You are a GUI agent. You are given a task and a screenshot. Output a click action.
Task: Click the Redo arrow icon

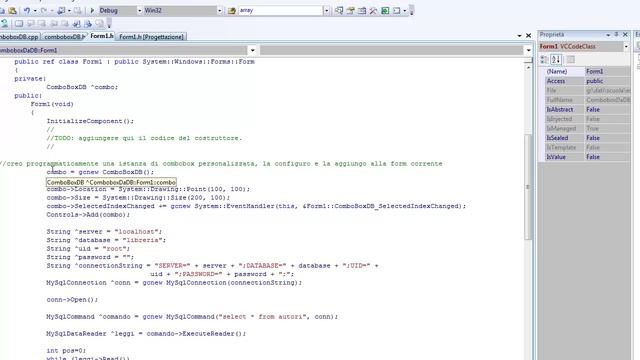point(44,11)
